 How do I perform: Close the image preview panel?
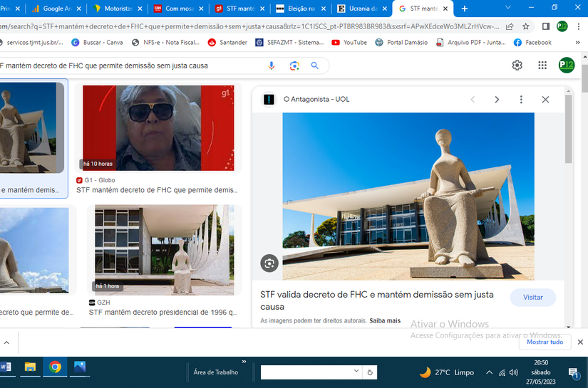point(545,99)
